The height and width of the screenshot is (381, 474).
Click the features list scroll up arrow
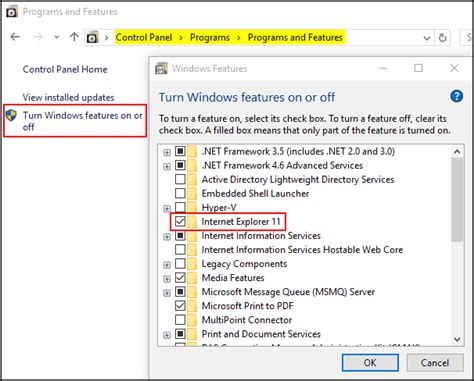457,152
